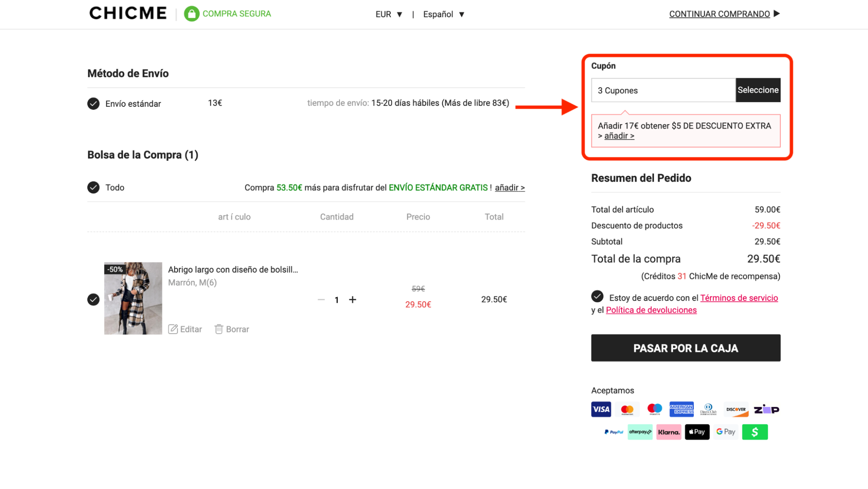Click the Afterpay payment icon

pos(640,432)
